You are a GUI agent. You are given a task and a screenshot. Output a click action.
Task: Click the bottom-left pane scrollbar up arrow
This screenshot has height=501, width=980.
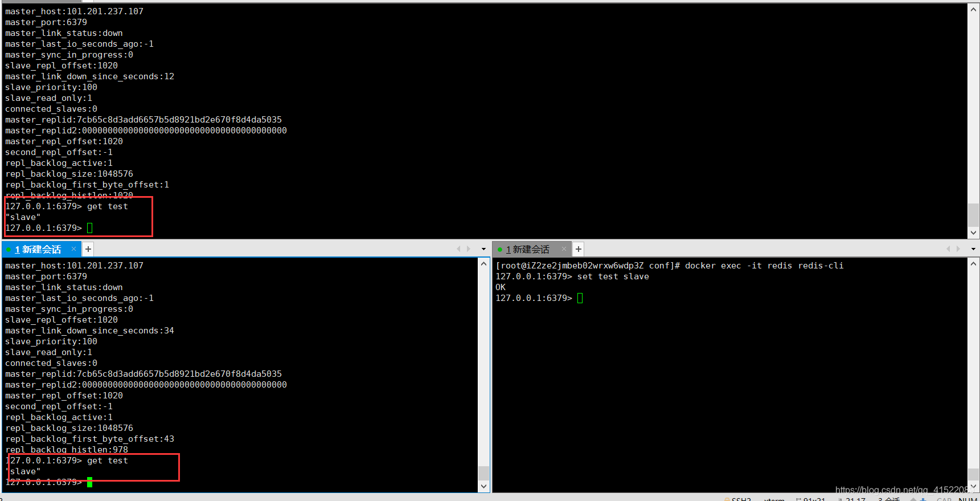point(483,263)
